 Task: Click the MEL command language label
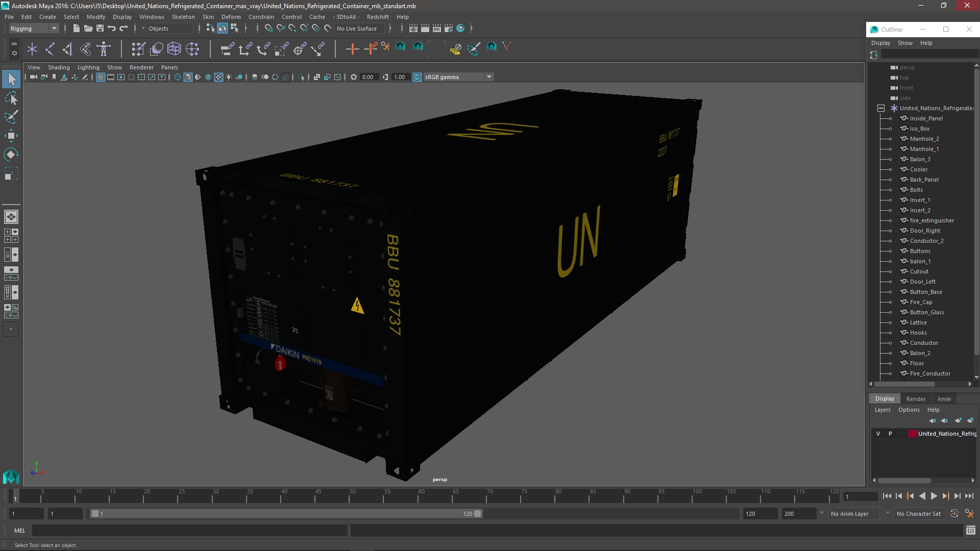[19, 531]
